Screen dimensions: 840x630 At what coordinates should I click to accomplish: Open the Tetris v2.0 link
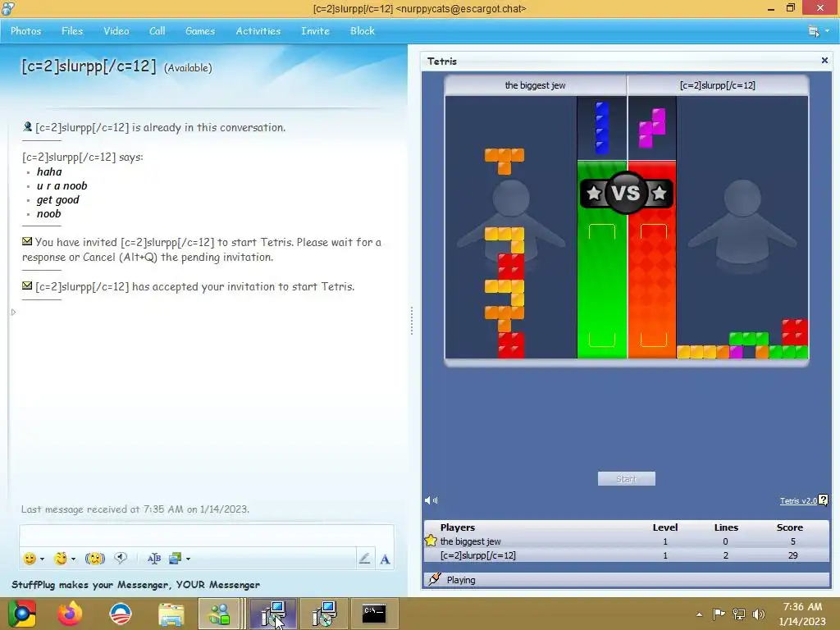click(797, 501)
